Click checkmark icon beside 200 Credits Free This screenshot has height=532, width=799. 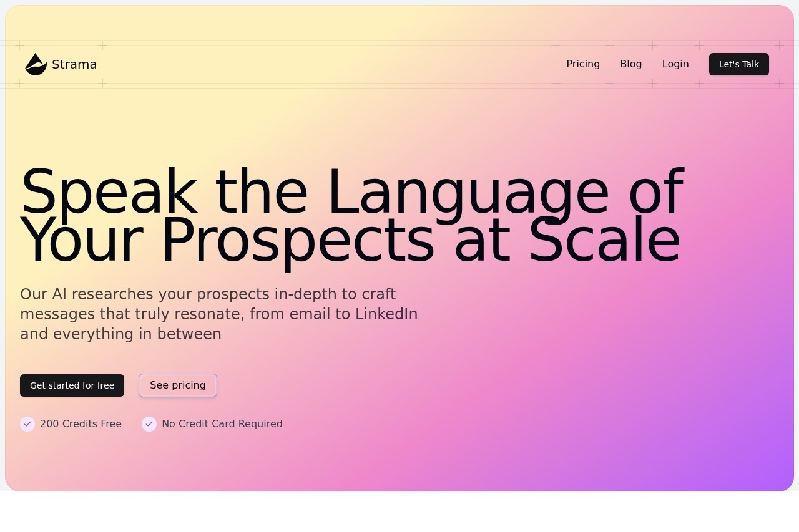27,424
